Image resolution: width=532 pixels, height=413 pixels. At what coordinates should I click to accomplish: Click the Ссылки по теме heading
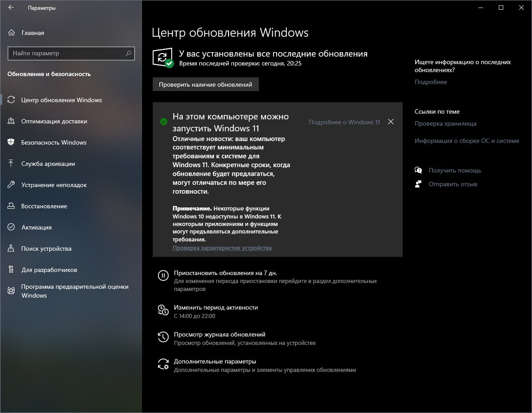pyautogui.click(x=437, y=112)
